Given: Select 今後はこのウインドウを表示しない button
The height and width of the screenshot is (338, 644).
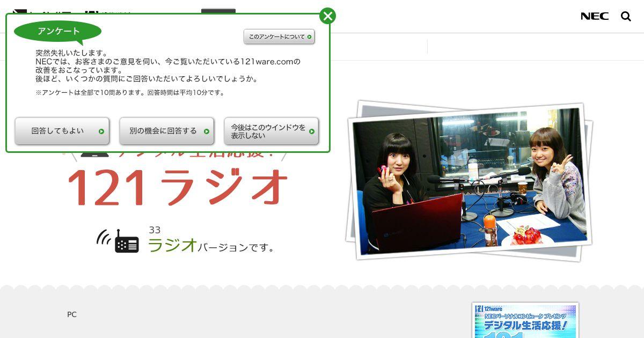Looking at the screenshot, I should pos(272,131).
